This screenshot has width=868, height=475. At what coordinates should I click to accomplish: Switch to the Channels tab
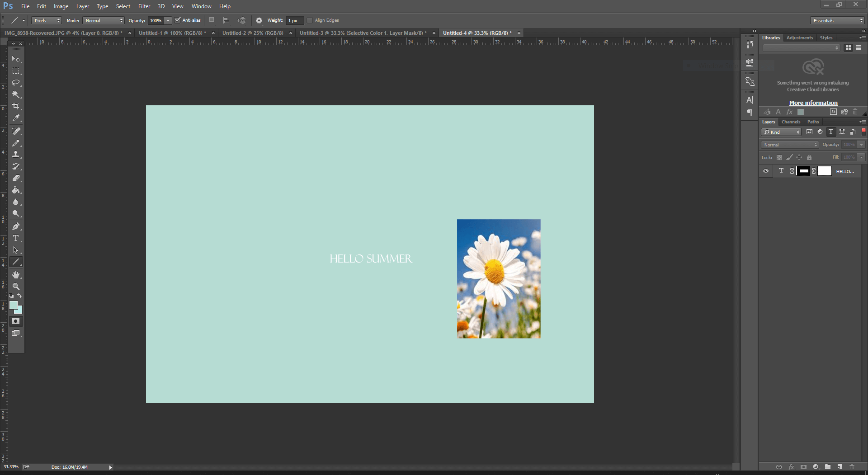click(791, 122)
